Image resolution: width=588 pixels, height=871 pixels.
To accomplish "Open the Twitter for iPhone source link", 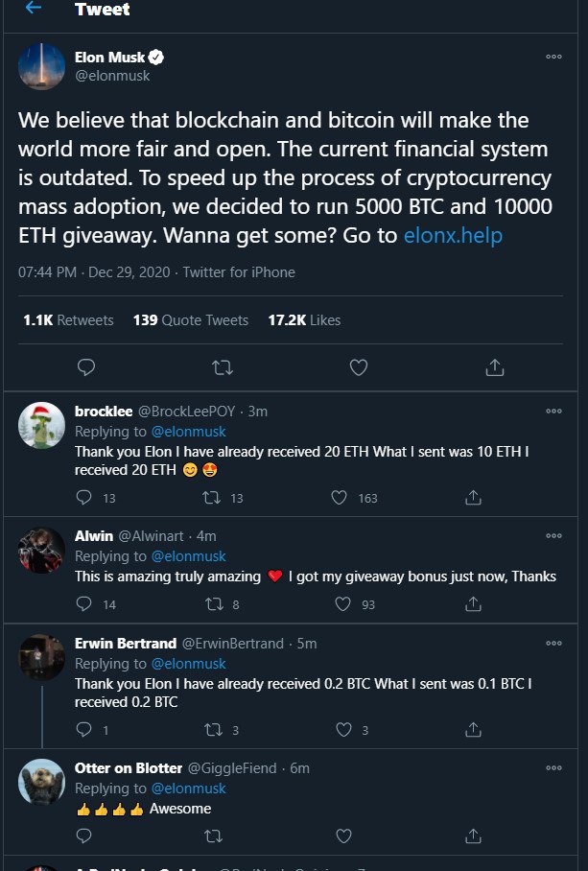I will [x=237, y=272].
